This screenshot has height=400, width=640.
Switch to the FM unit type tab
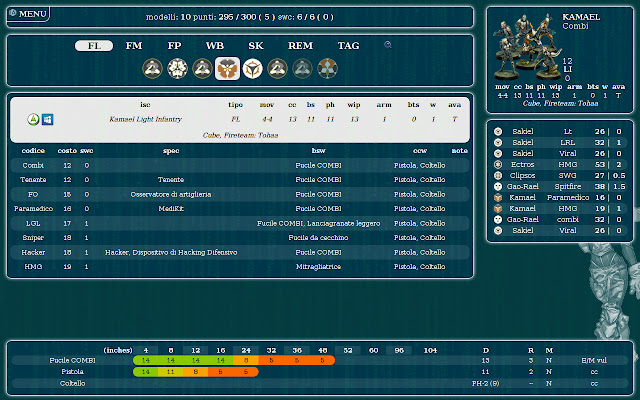(134, 46)
